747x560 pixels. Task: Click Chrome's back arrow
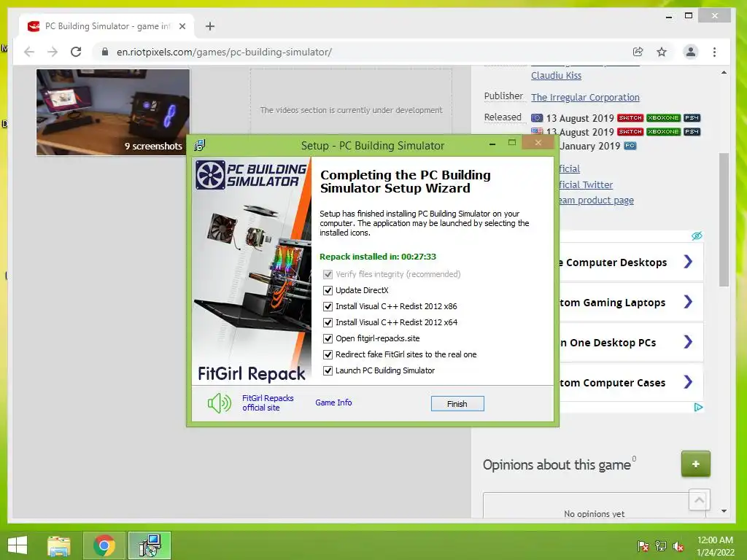pyautogui.click(x=29, y=52)
